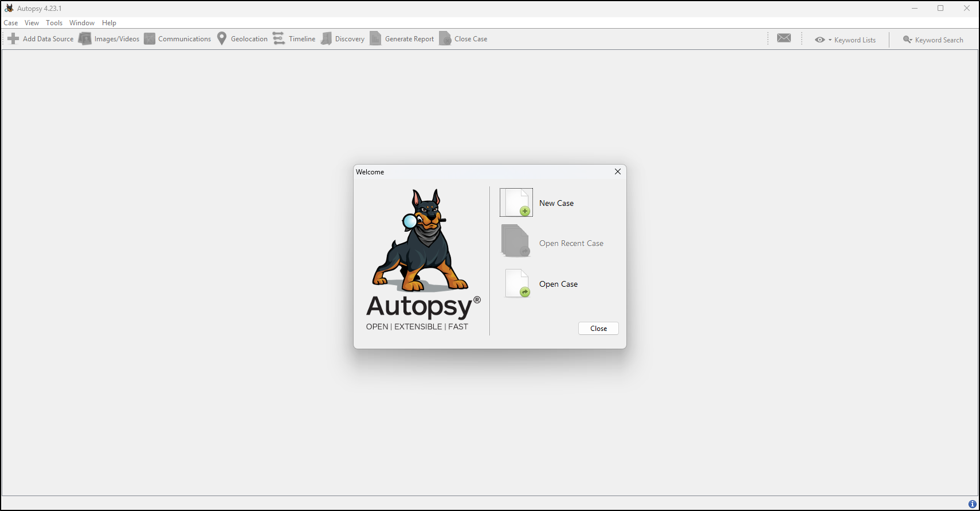Screen dimensions: 980x511
Task: Click the Geolocation pin icon
Action: (x=222, y=38)
